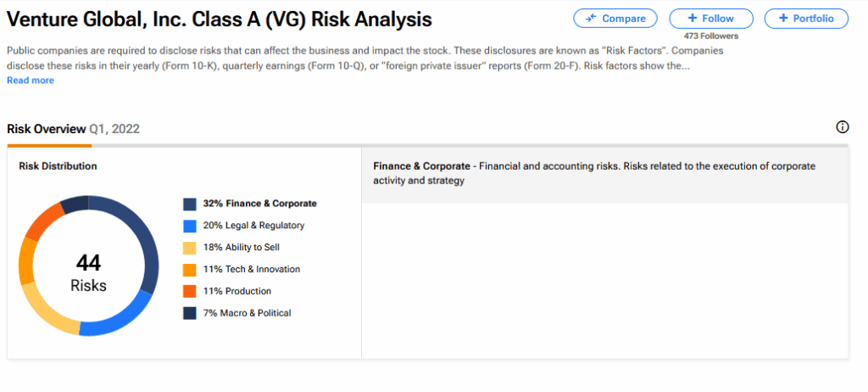Follow Venture Global stock

click(711, 19)
